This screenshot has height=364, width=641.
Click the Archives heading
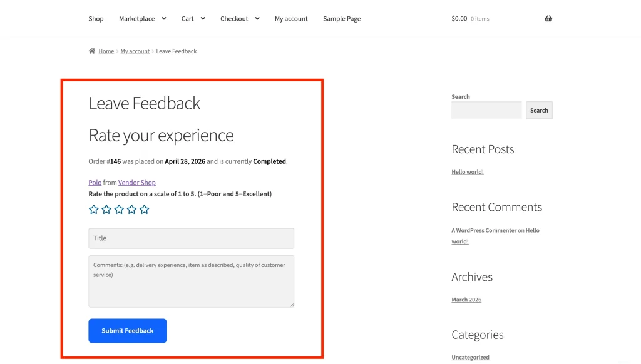click(472, 277)
